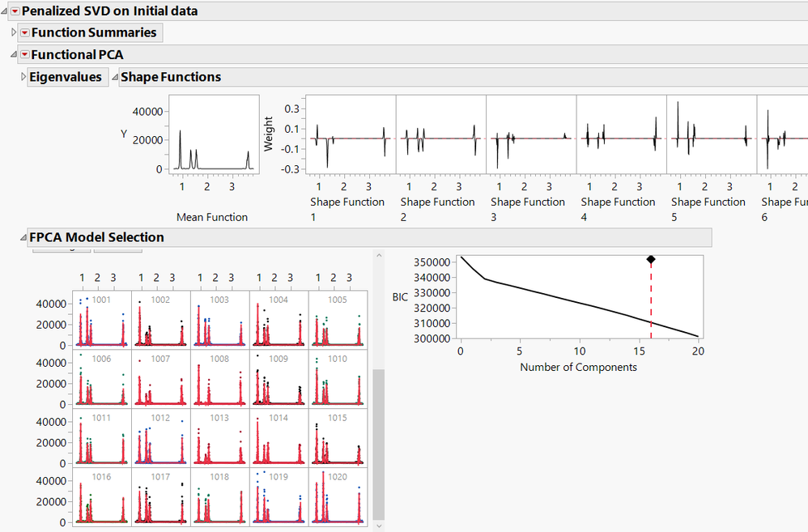Open the fit plot for function 1017
808x532 pixels.
(161, 497)
